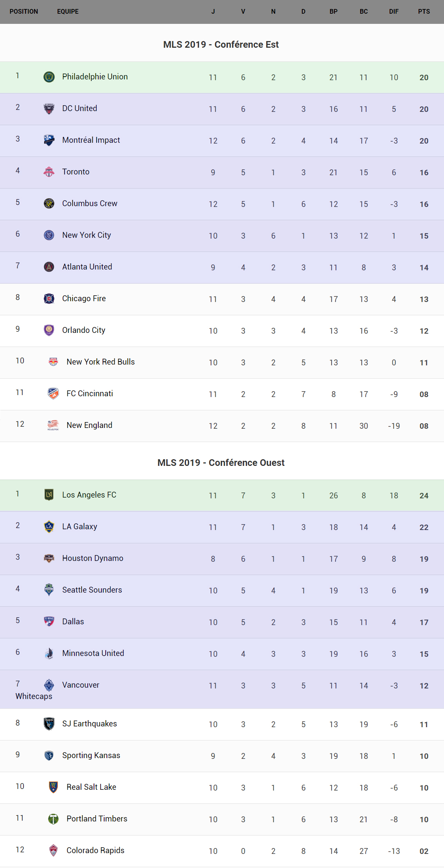This screenshot has height=868, width=444.
Task: Open the Vancouver Whitecaps team link
Action: tap(80, 685)
